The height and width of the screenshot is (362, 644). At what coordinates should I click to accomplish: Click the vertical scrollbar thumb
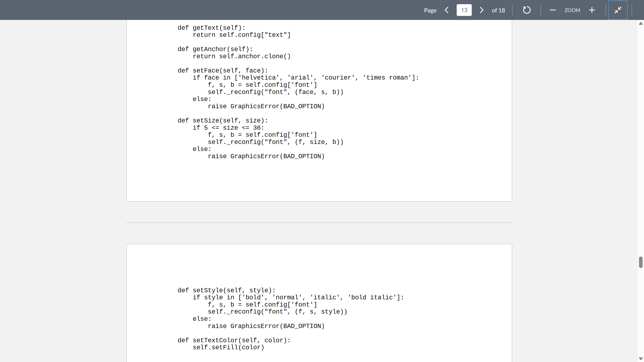640,262
